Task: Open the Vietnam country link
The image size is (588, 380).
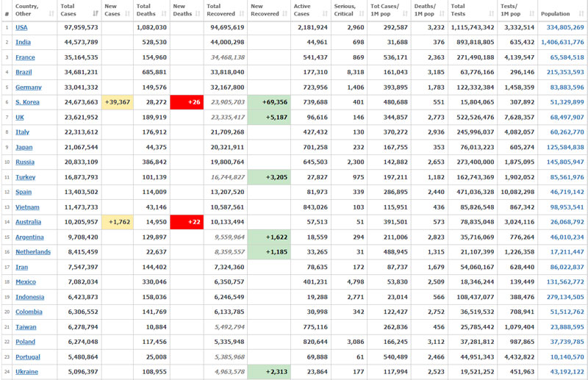Action: (x=27, y=207)
